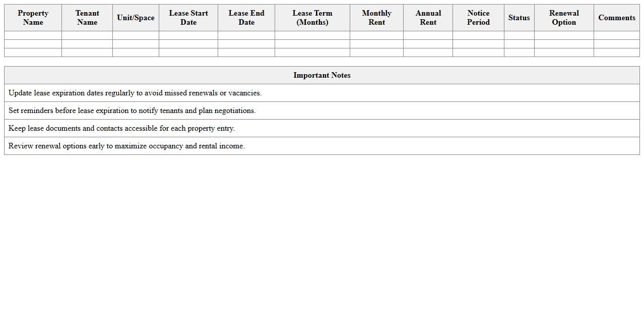Screen dimensions: 644x328
Task: Click the Renewal Option column header
Action: pyautogui.click(x=564, y=18)
